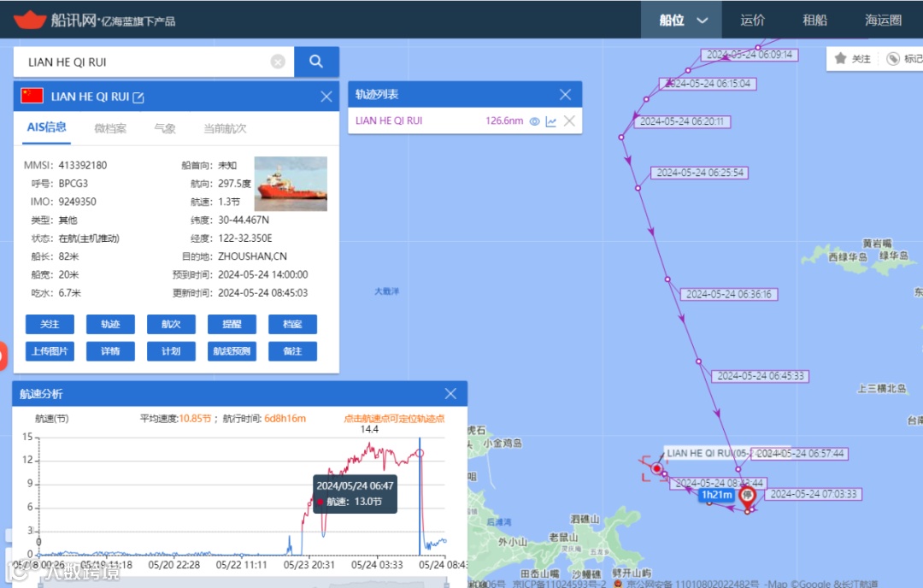Click the search magnifier button
Screen dimensions: 923x588
coord(316,62)
